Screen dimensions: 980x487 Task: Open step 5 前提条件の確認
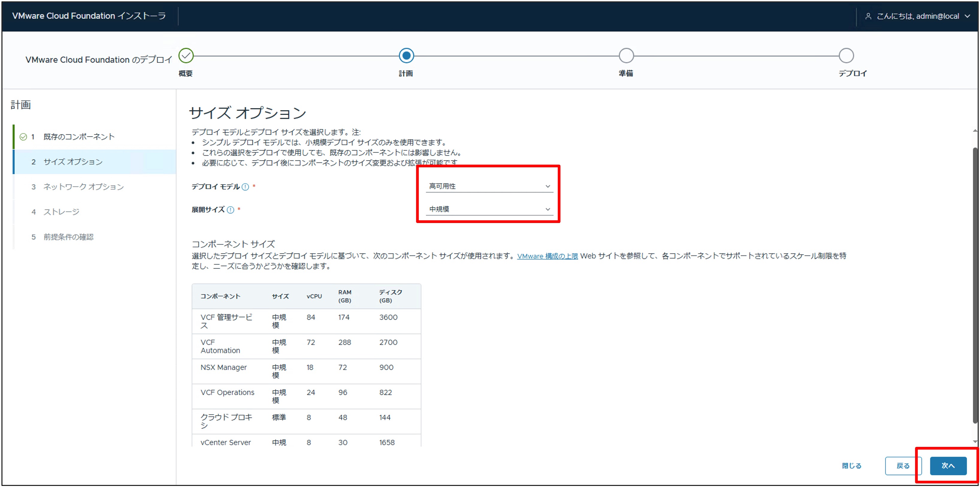tap(95, 237)
